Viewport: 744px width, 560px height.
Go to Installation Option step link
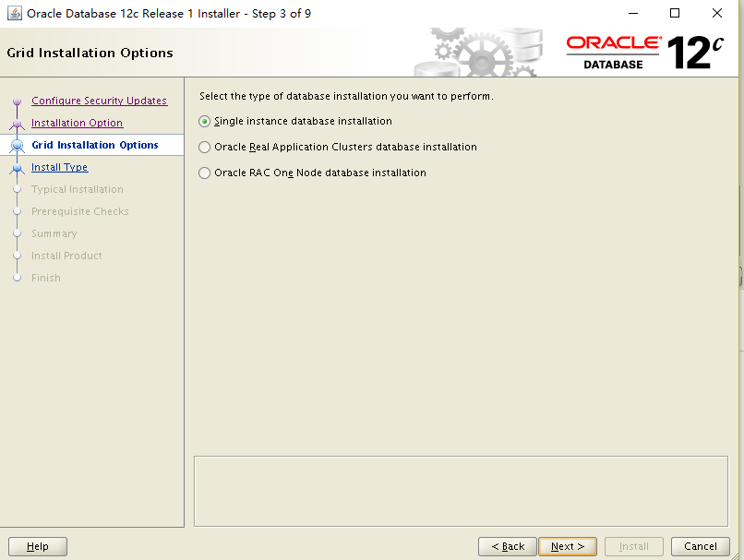(77, 123)
